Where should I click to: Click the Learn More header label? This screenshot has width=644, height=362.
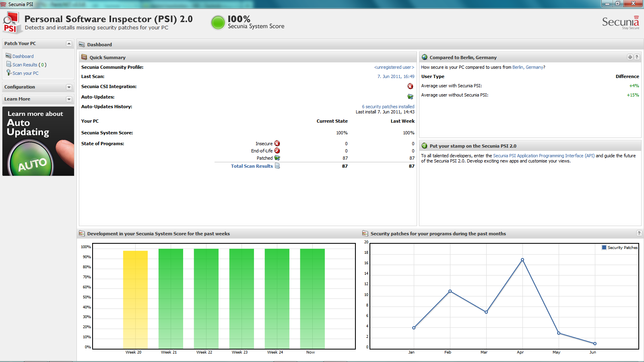[17, 99]
